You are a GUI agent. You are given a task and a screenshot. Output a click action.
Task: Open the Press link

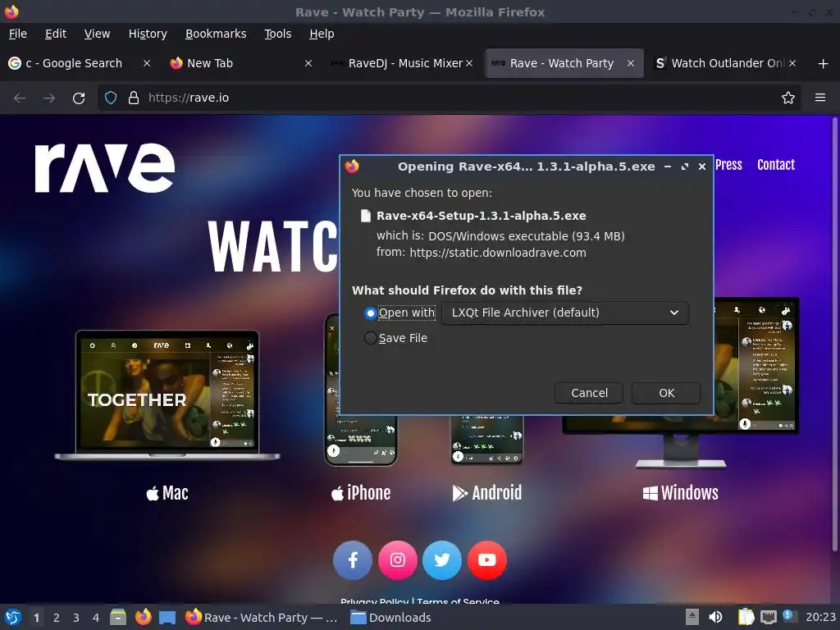click(728, 165)
